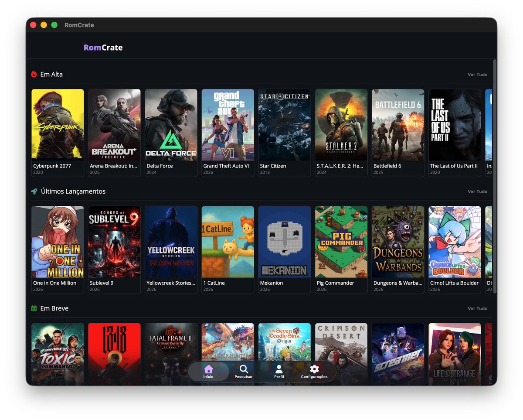
Task: Click the Star Citizen title text
Action: (x=273, y=166)
